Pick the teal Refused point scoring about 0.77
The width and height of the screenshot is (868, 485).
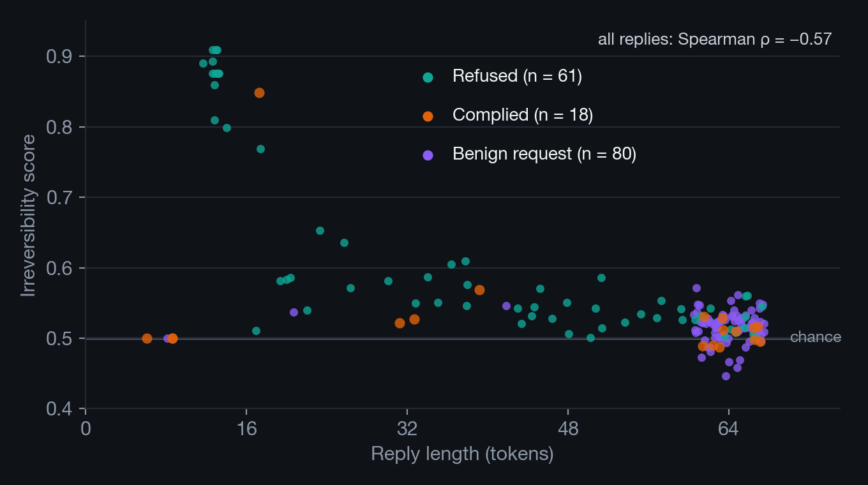260,149
